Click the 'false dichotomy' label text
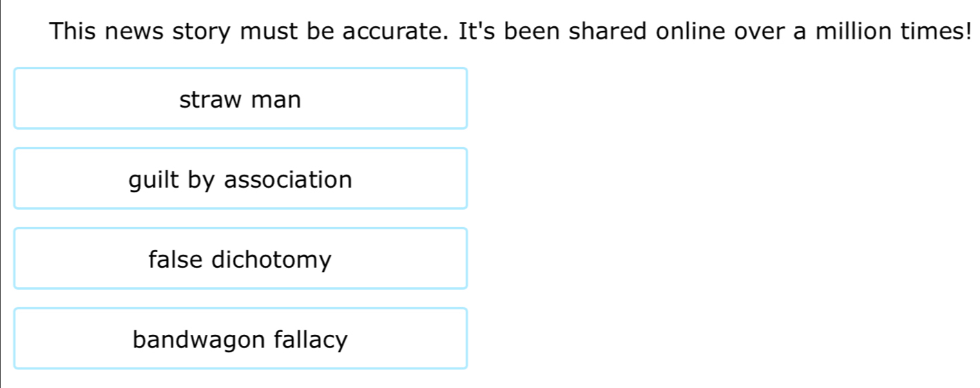Viewport: 980px width, 388px height. [240, 260]
